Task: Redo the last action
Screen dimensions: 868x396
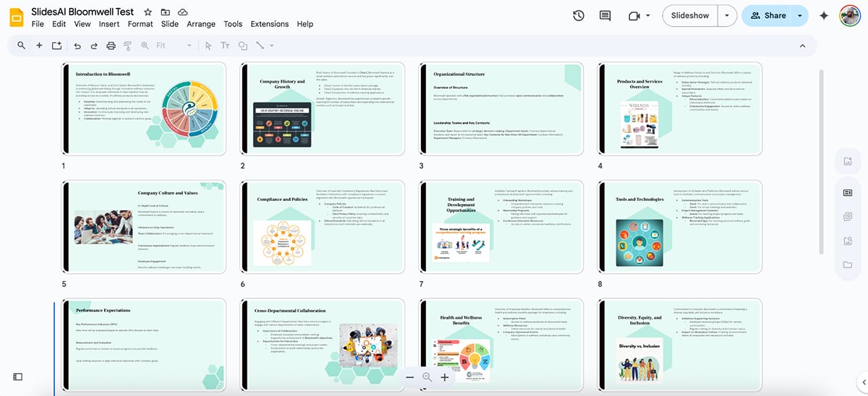Action: coord(94,46)
